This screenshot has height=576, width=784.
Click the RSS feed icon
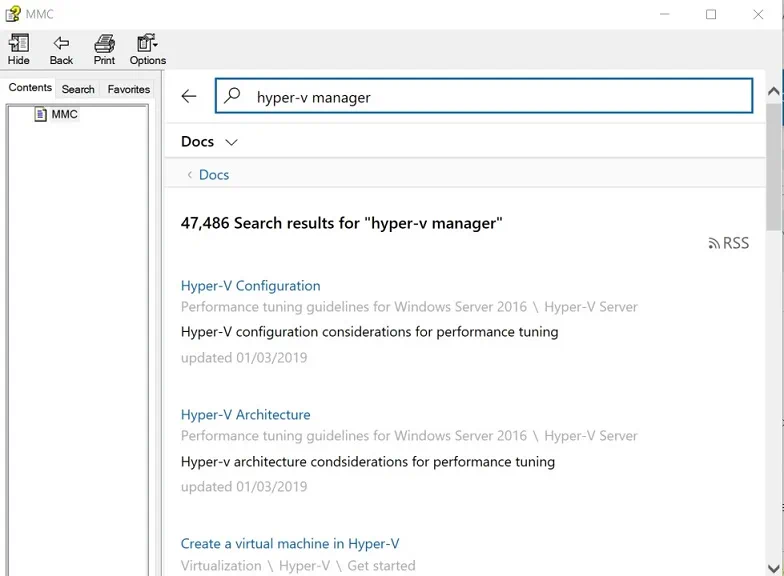(728, 243)
